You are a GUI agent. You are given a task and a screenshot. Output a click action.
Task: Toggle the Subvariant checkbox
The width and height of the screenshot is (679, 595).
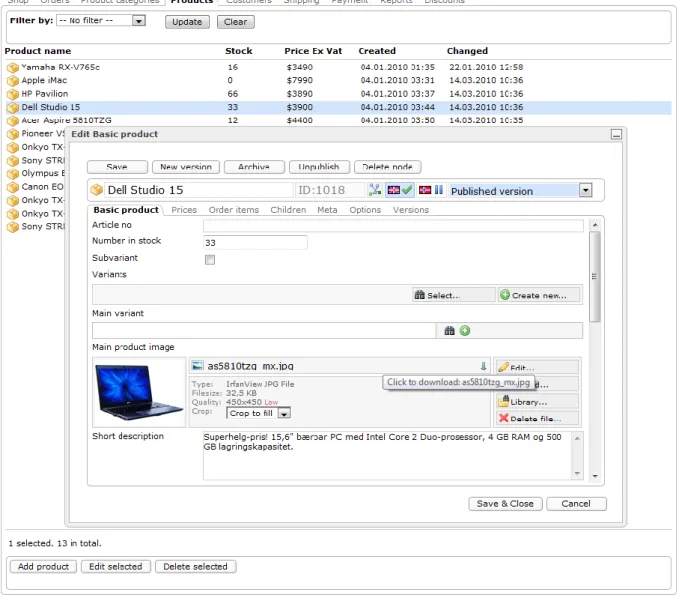(210, 259)
